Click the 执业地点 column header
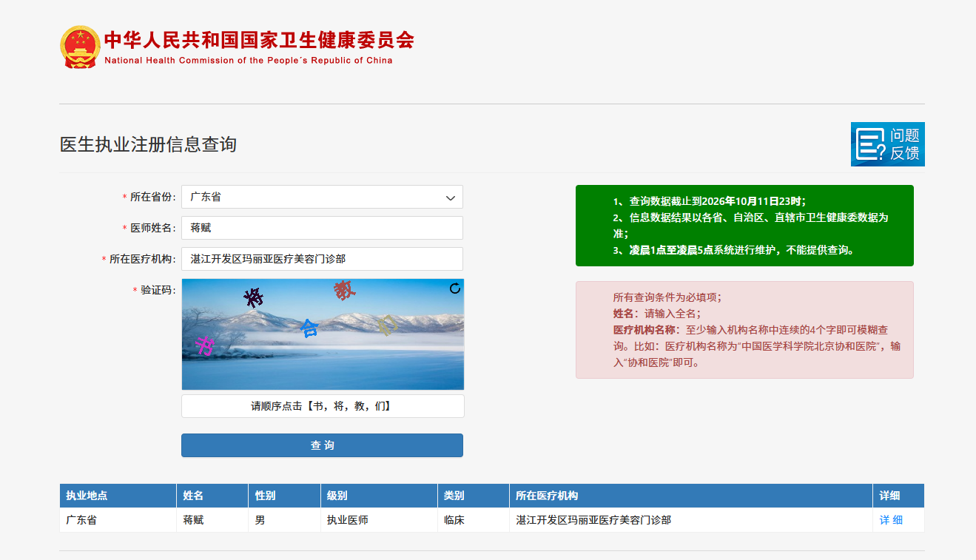Viewport: 976px width, 560px height. tap(118, 496)
